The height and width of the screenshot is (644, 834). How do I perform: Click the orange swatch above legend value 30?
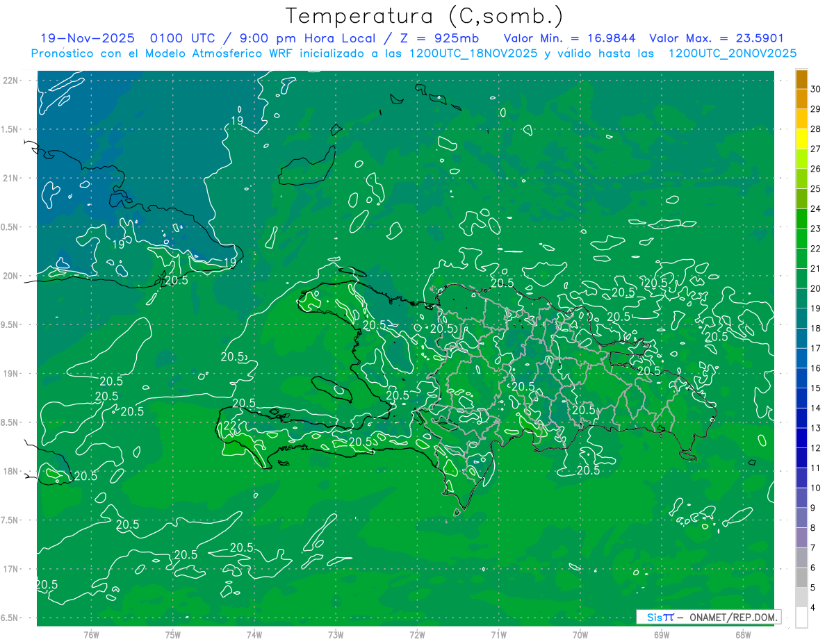[802, 79]
